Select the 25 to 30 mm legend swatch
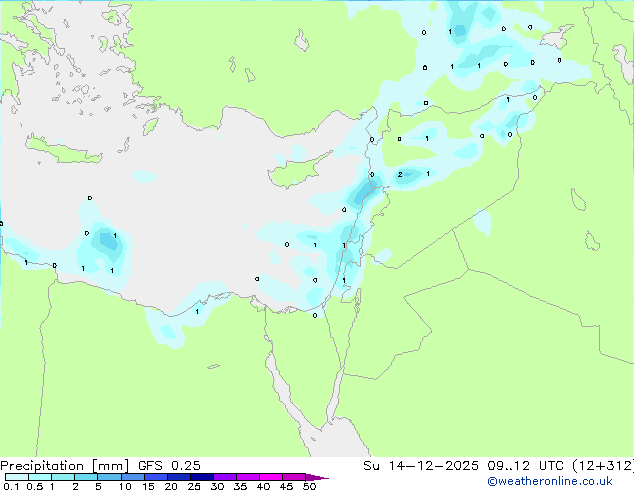Image resolution: width=634 pixels, height=490 pixels. [202, 477]
